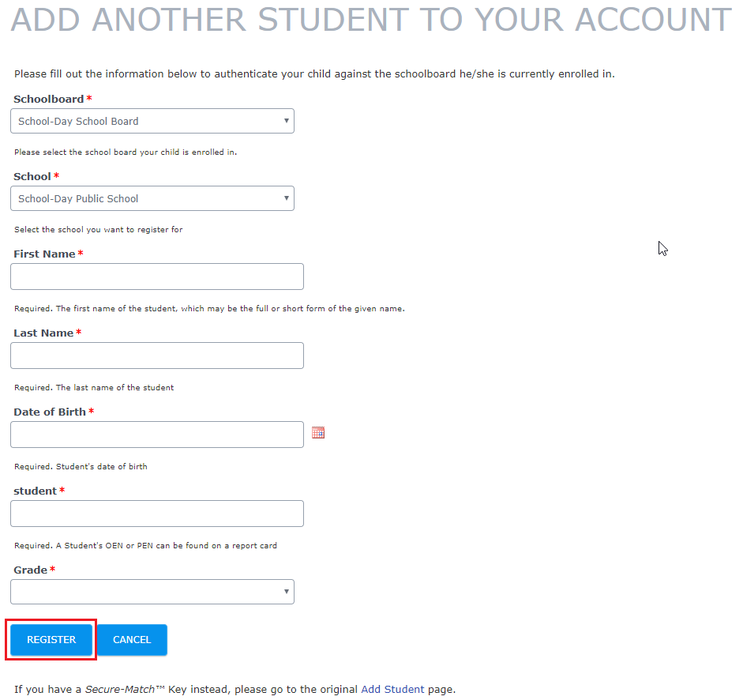Click the Cancel button
743x700 pixels.
pos(132,640)
